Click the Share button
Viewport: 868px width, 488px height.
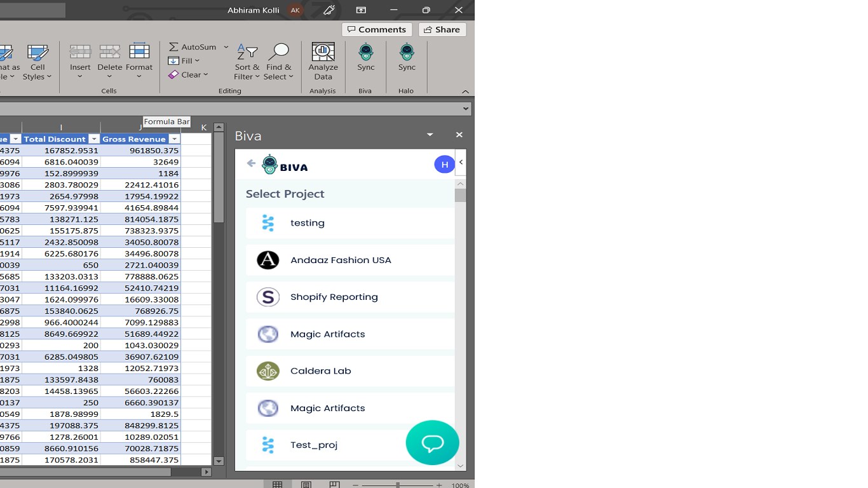pos(442,29)
